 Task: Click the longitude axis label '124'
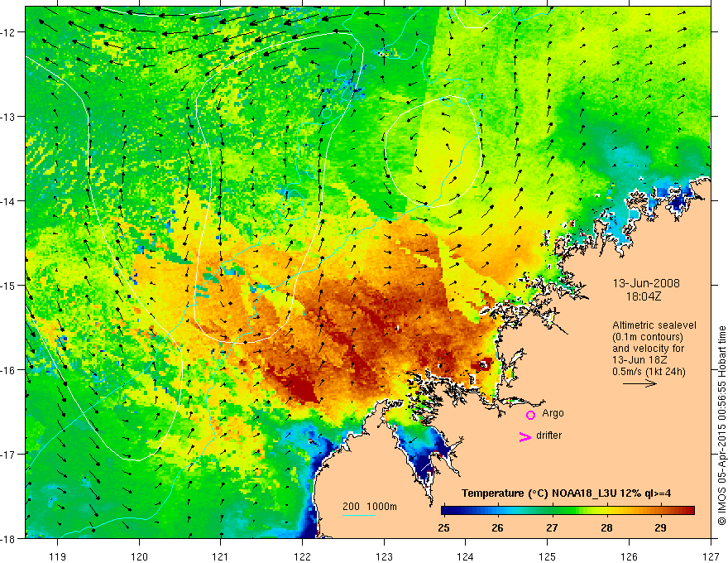[x=466, y=556]
